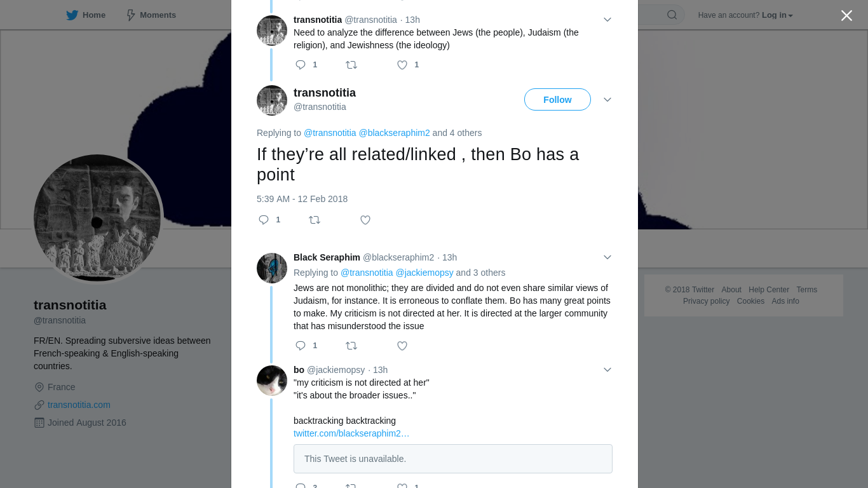Retweet the main tweet posted 5:39 AM

pos(315,220)
